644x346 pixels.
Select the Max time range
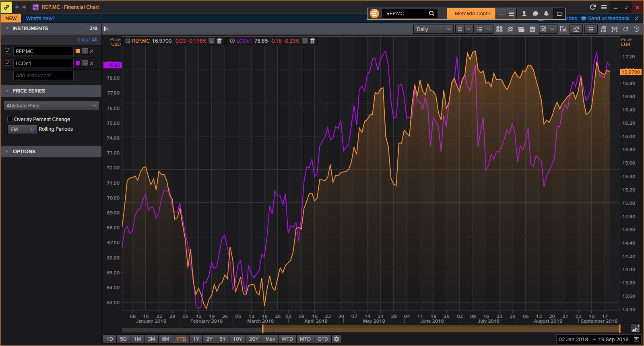(270, 339)
